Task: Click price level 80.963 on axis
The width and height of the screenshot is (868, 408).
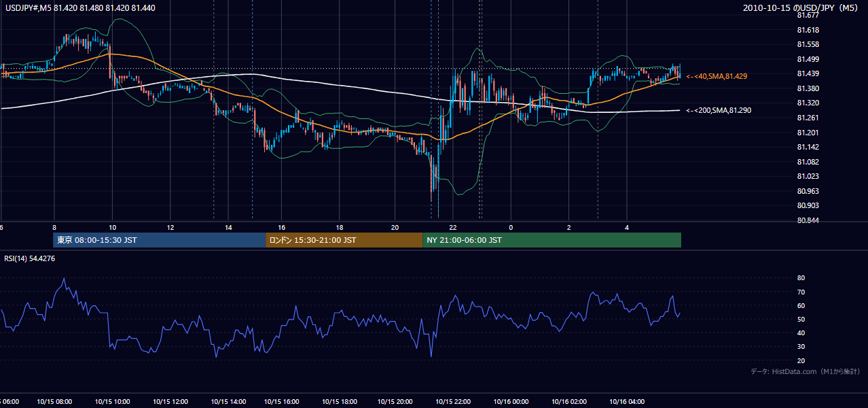Action: (808, 191)
